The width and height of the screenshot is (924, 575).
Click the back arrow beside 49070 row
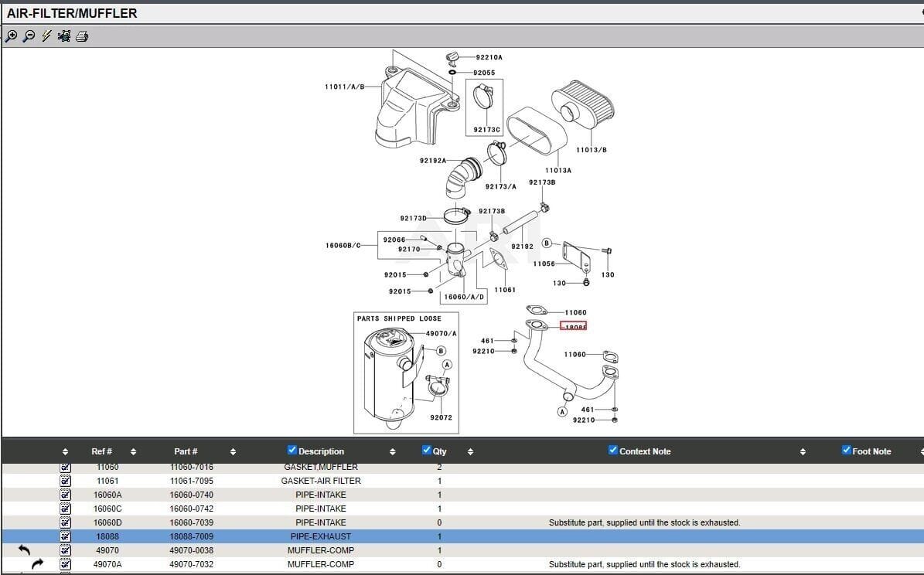[x=24, y=550]
